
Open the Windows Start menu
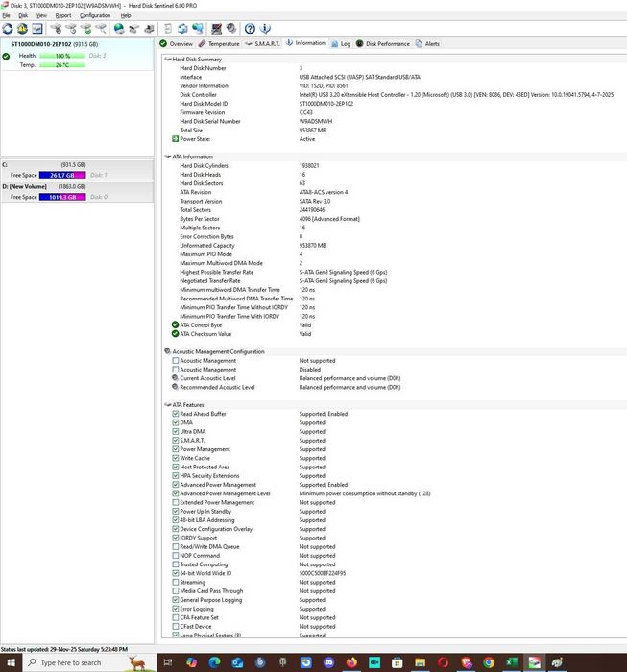tap(12, 662)
